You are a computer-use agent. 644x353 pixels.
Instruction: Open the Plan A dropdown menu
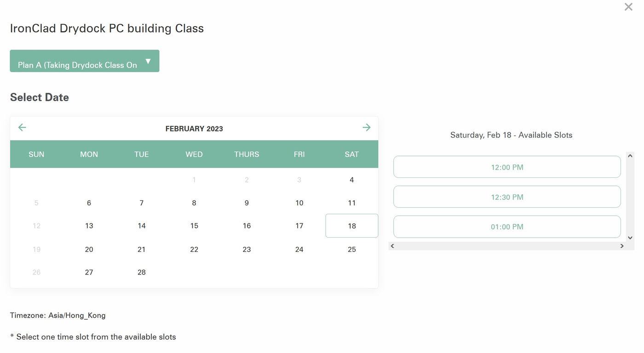pos(85,61)
